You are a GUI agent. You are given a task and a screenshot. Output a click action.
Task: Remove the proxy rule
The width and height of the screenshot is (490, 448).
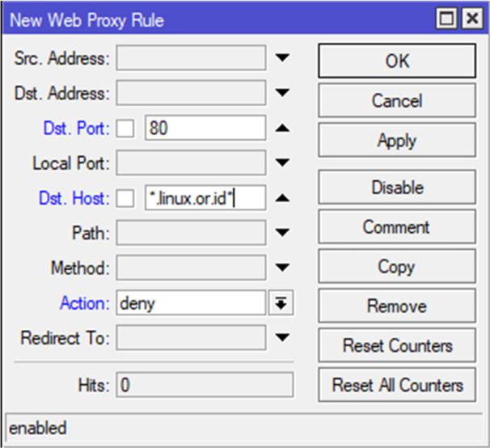pos(396,306)
